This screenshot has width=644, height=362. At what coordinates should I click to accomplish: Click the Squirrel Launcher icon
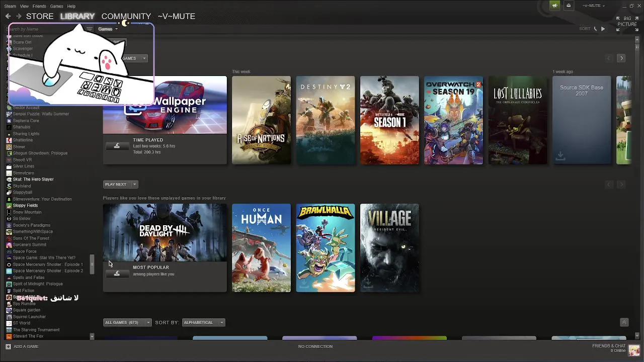pyautogui.click(x=9, y=317)
